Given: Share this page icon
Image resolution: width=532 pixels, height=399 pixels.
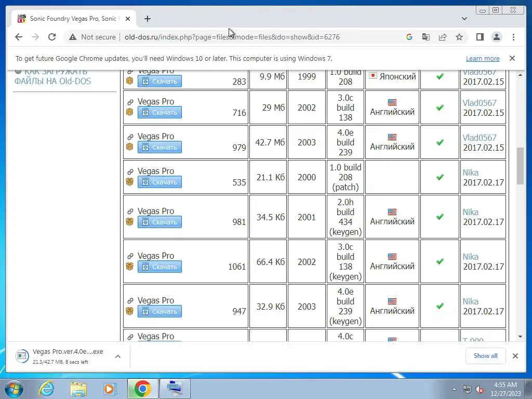Looking at the screenshot, I should [443, 37].
